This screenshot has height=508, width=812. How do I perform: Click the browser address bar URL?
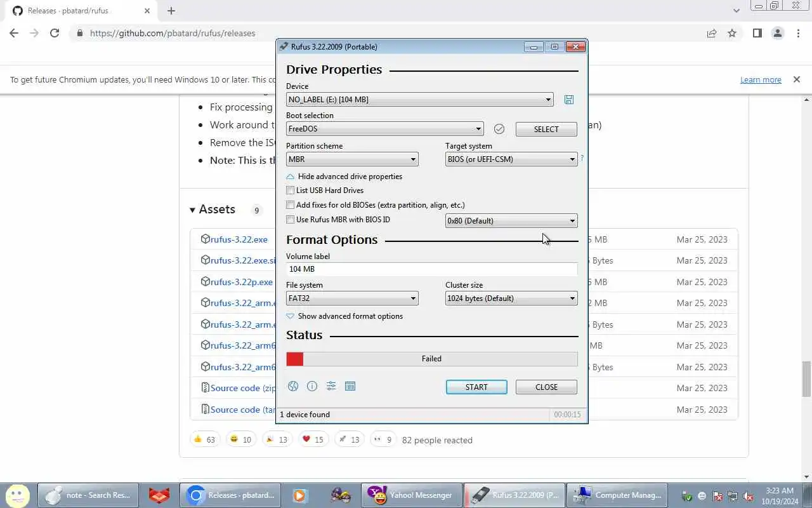coord(173,33)
